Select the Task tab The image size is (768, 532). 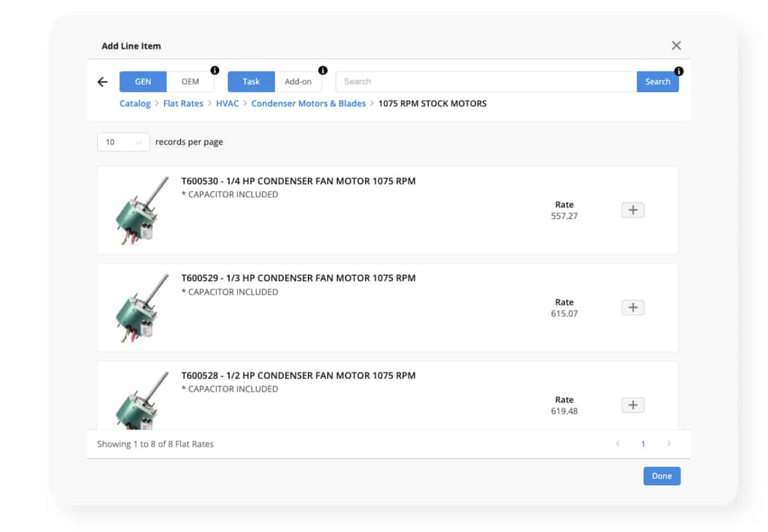[x=250, y=81]
